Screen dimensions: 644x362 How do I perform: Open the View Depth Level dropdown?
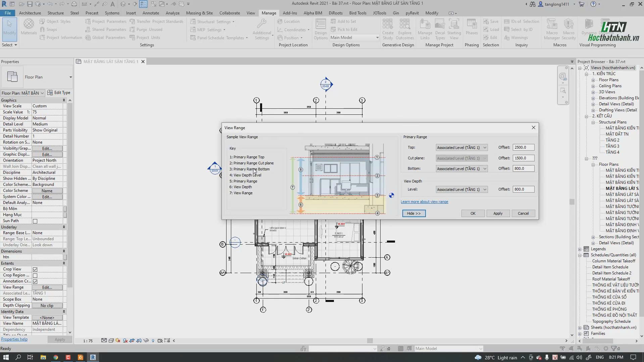click(x=461, y=190)
